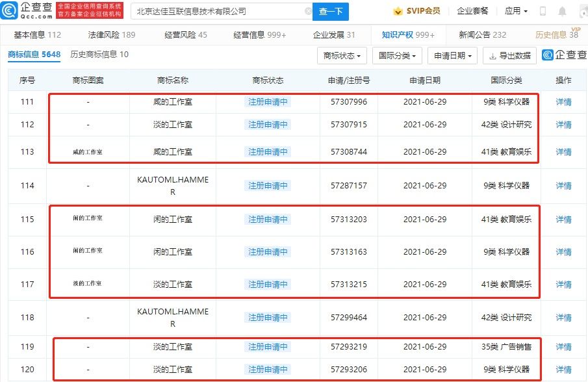
Task: Switch to the 经营信息 tab
Action: click(x=259, y=35)
